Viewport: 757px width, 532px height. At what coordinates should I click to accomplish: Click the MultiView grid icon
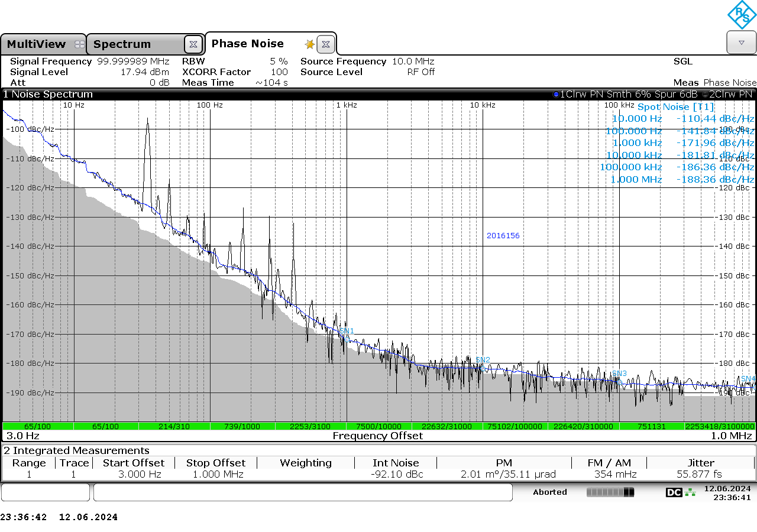(x=79, y=44)
